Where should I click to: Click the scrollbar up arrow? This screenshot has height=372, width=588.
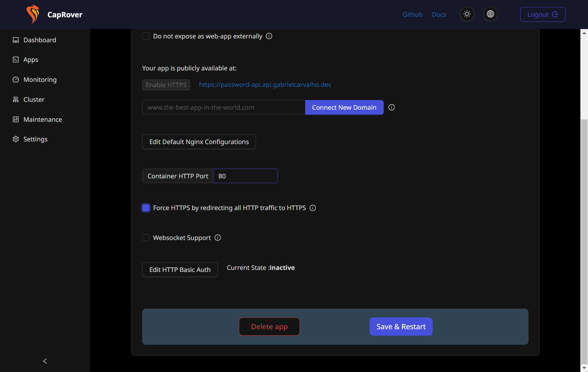[584, 33]
